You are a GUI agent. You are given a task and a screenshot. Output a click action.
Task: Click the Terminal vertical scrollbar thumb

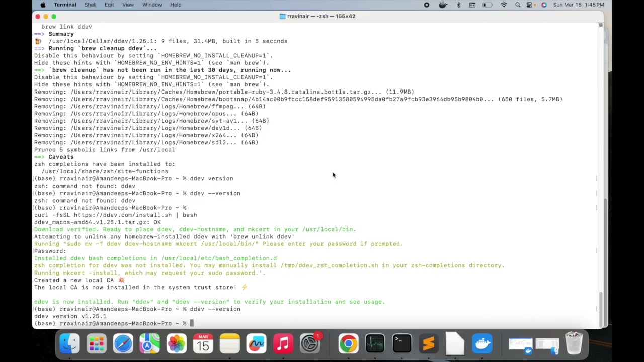pos(600,309)
